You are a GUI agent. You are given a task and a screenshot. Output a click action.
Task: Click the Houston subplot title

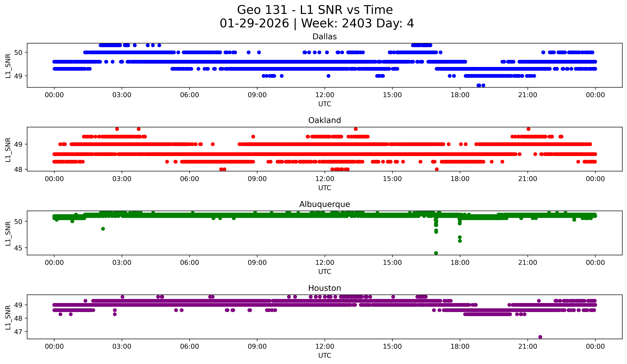tap(324, 288)
